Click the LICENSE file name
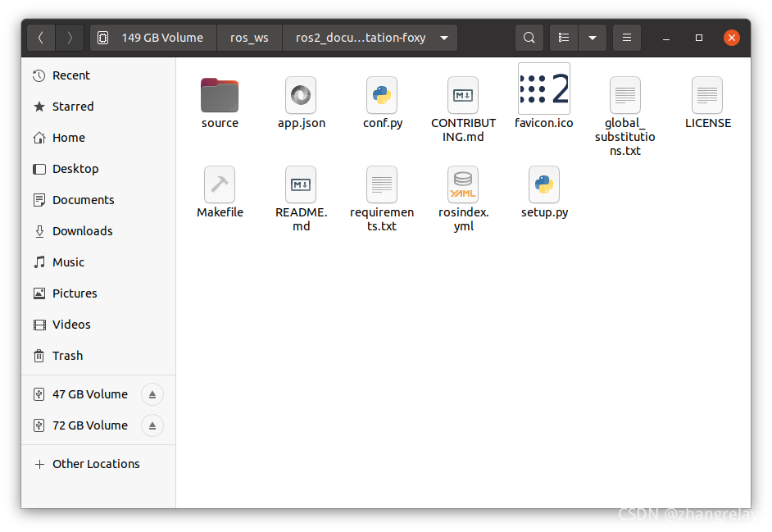772x532 pixels. point(708,123)
